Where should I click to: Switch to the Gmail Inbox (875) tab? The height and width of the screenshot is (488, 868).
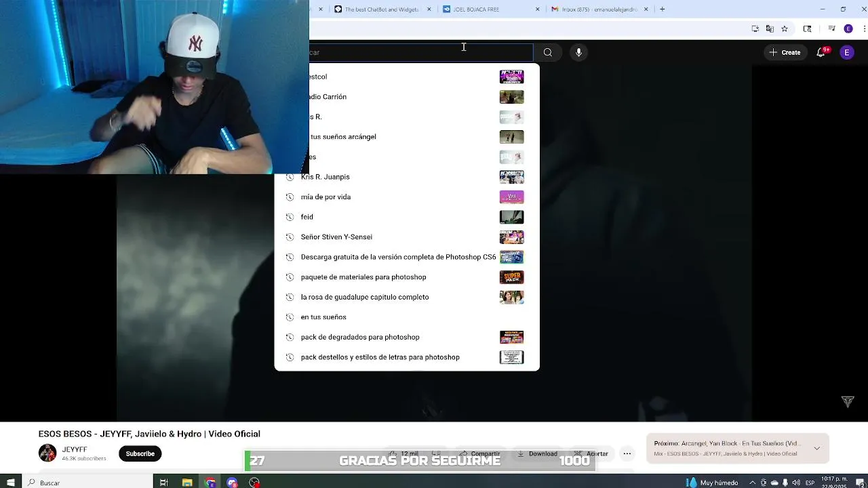599,9
